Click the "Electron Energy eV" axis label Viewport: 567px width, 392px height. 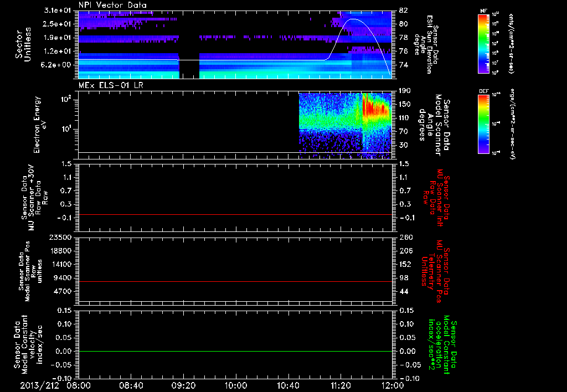[40, 125]
